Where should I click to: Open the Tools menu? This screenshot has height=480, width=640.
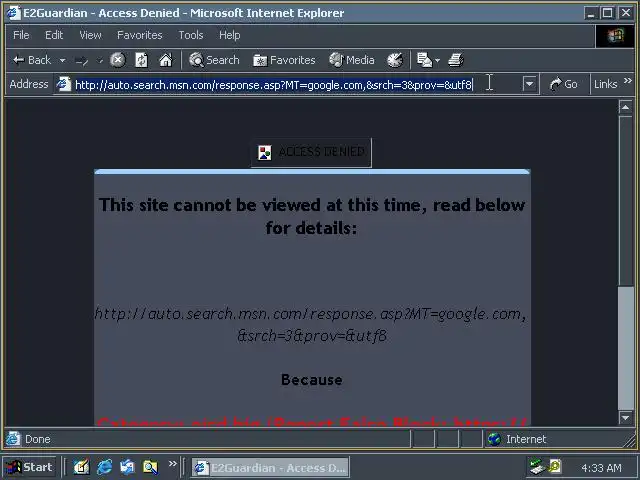coord(191,35)
